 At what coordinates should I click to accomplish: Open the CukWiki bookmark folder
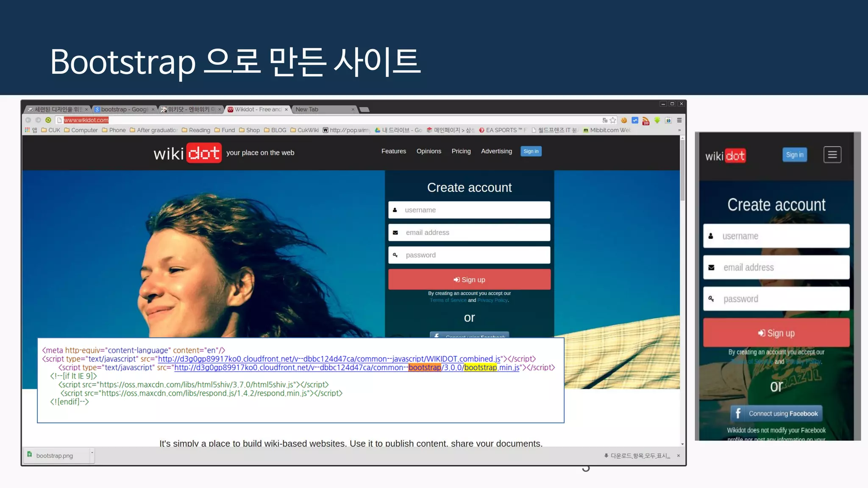tap(305, 130)
